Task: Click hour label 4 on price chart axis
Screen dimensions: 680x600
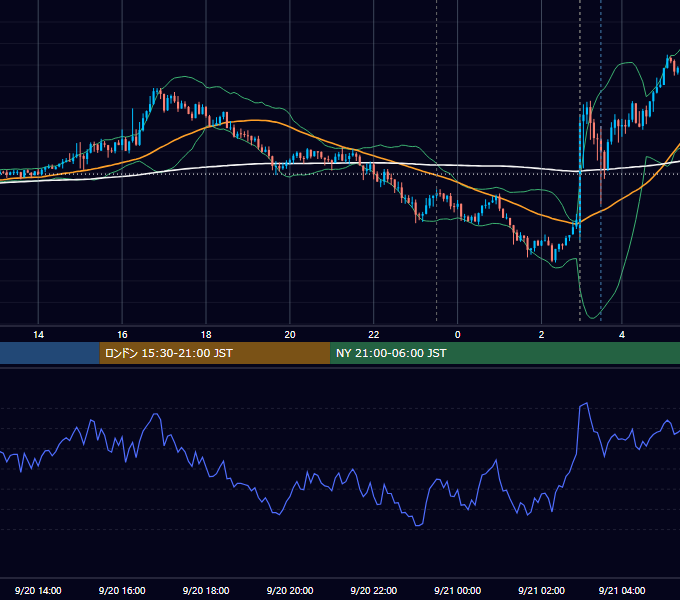Action: tap(622, 335)
